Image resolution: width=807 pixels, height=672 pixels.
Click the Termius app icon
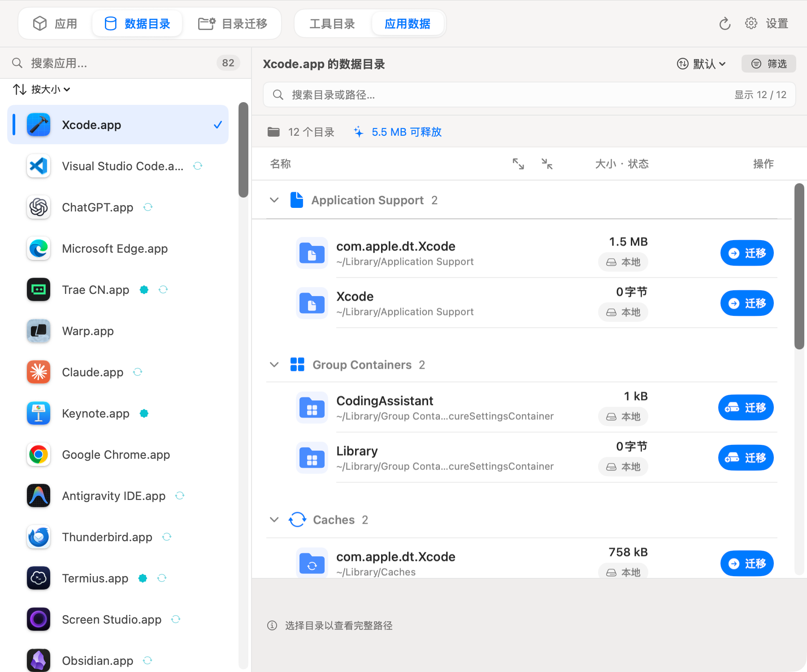[39, 578]
